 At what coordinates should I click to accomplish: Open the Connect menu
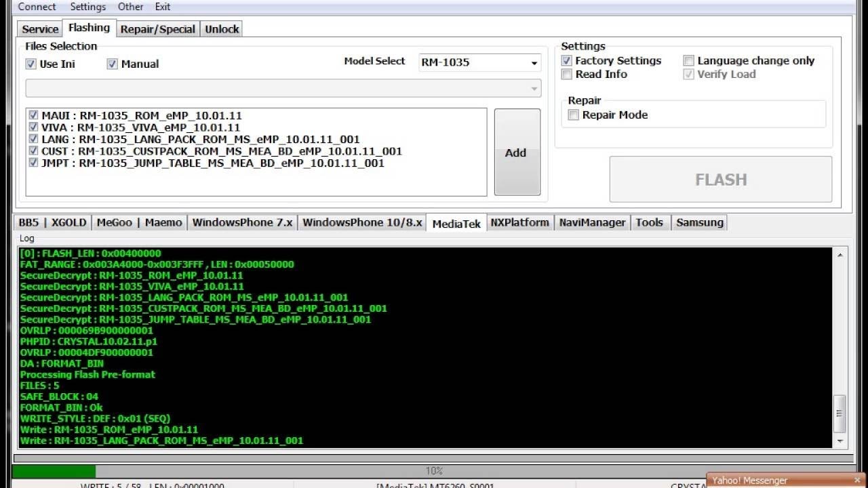[x=37, y=7]
